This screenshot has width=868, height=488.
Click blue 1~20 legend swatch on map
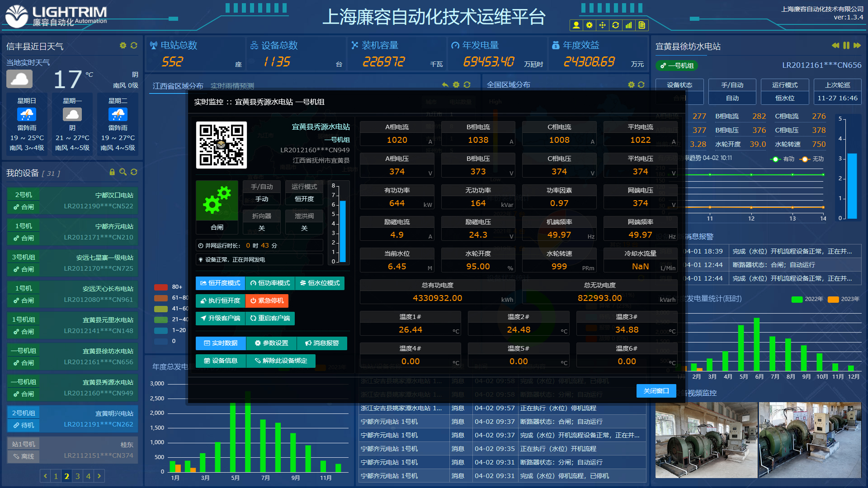pyautogui.click(x=161, y=330)
